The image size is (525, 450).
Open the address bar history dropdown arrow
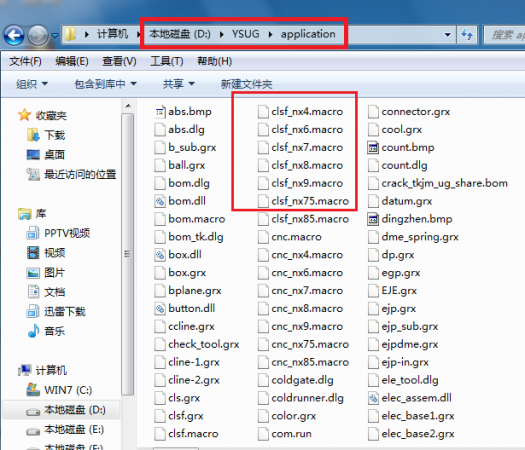pos(447,34)
